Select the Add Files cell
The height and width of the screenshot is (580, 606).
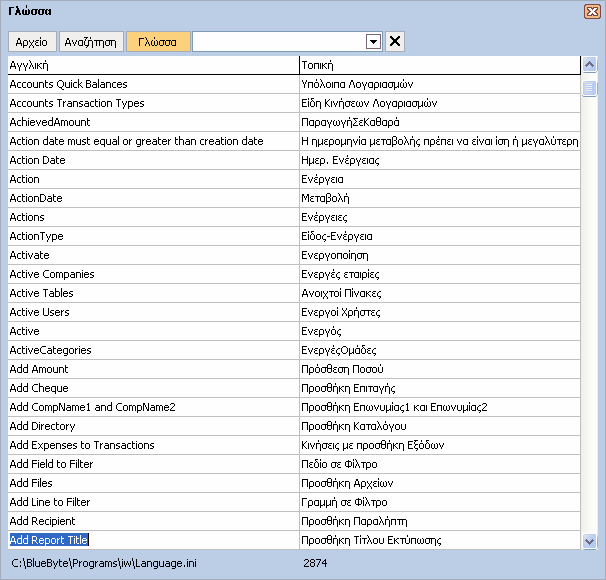tap(153, 483)
